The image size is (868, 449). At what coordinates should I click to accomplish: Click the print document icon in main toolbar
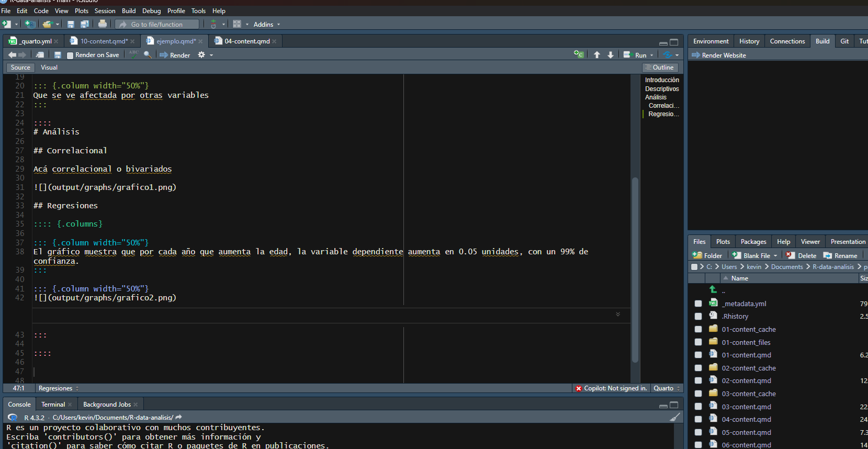[103, 24]
